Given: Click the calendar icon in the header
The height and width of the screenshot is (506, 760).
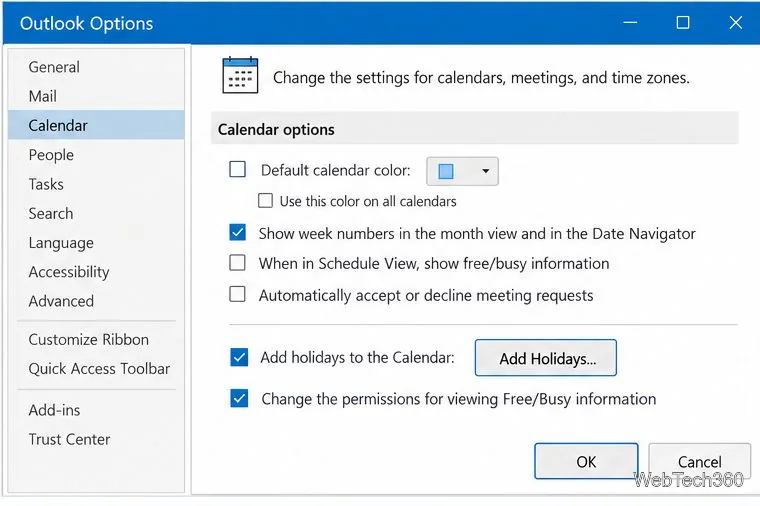Looking at the screenshot, I should coord(240,75).
